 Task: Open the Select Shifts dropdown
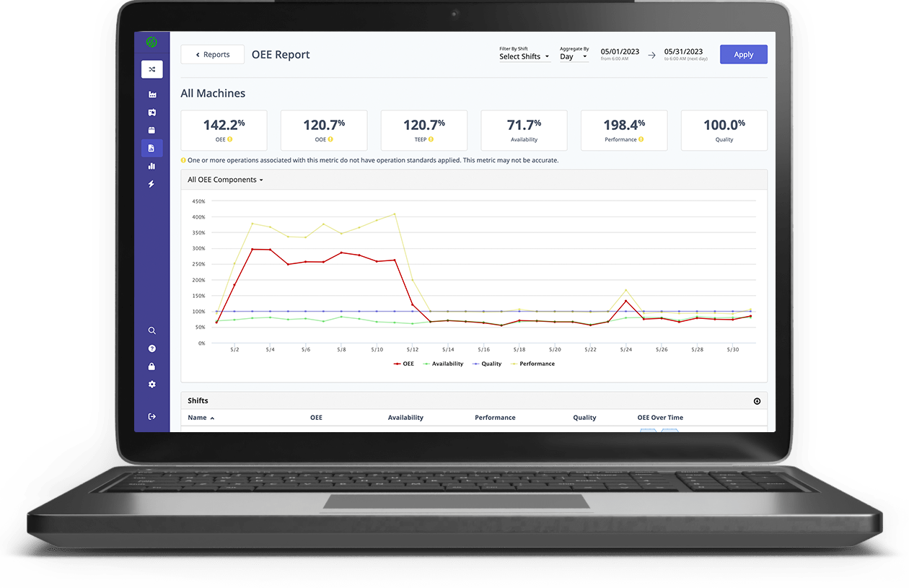[524, 56]
